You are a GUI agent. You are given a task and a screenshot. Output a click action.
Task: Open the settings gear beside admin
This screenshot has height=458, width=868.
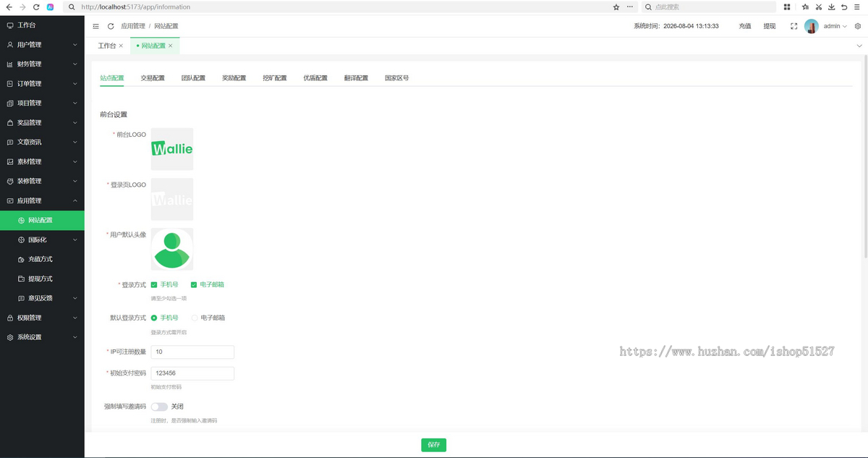coord(858,26)
